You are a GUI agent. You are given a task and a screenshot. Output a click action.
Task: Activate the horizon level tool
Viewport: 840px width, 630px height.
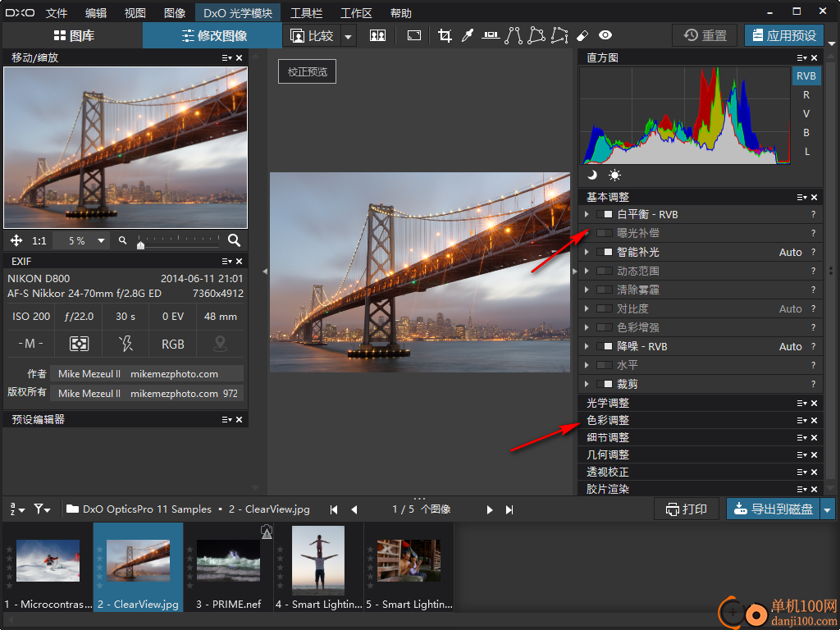pos(491,35)
